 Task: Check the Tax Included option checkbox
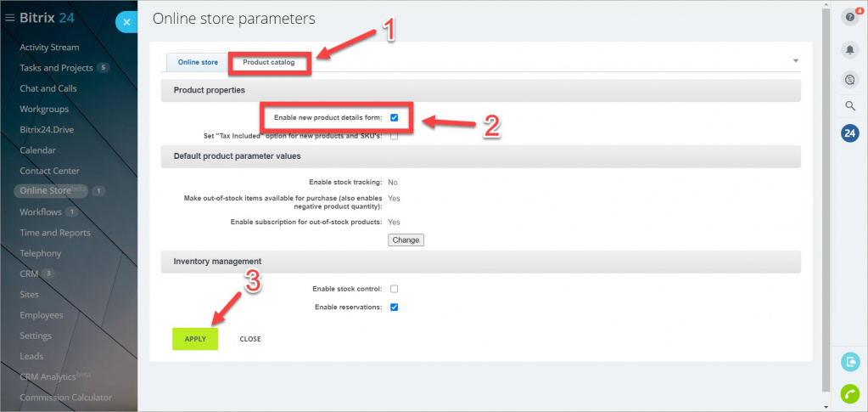395,136
